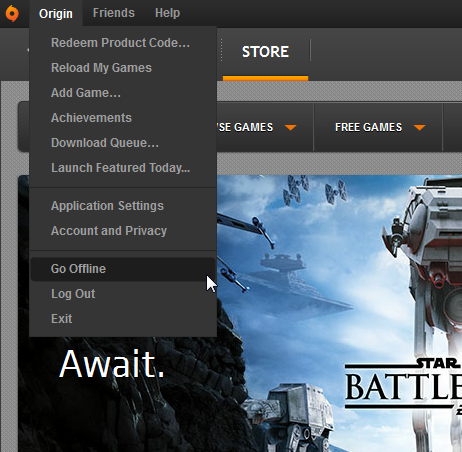Select Add Game from menu

click(123, 93)
